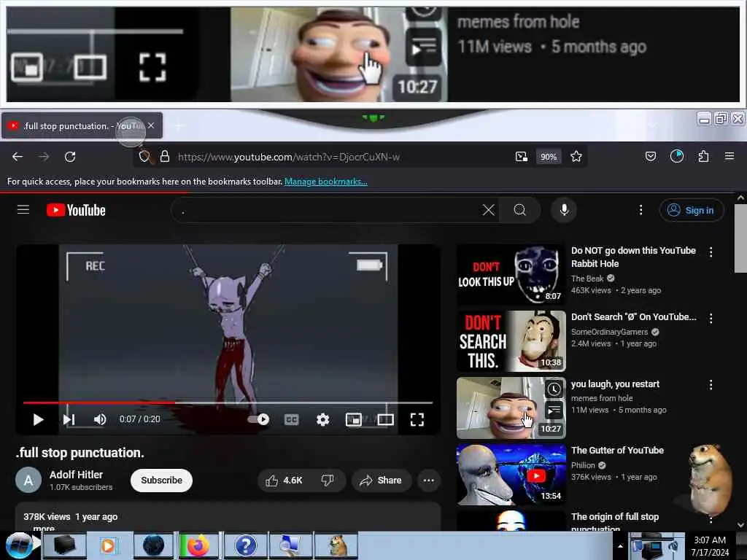Subscribe to the channel
The width and height of the screenshot is (747, 560).
[x=161, y=481]
